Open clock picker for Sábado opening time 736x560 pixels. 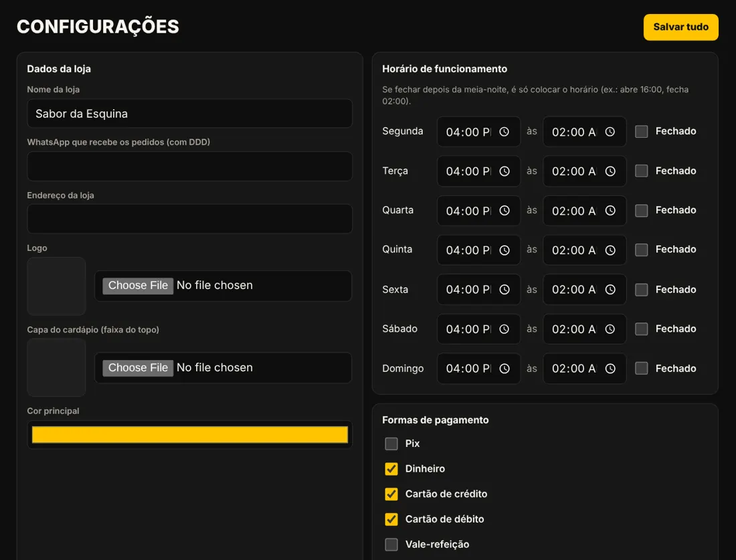(504, 329)
